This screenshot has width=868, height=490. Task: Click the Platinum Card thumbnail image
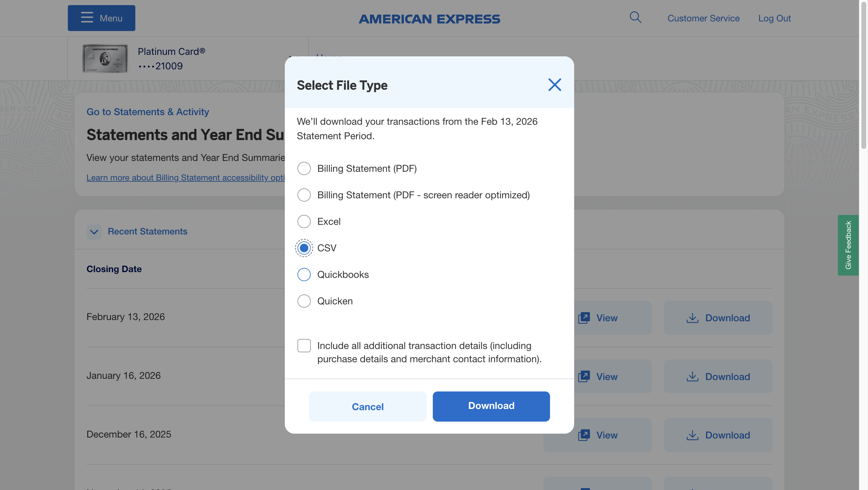[105, 59]
